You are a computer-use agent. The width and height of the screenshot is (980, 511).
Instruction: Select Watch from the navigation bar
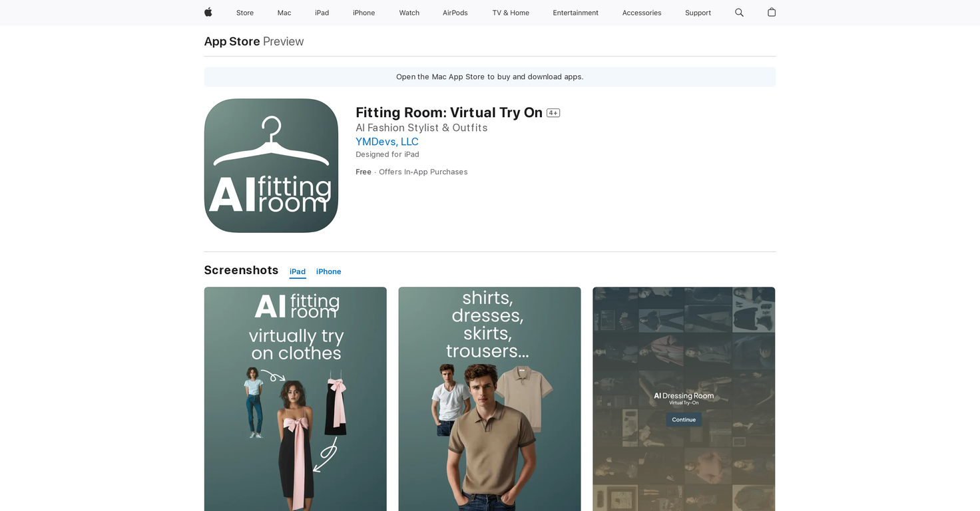pos(409,13)
